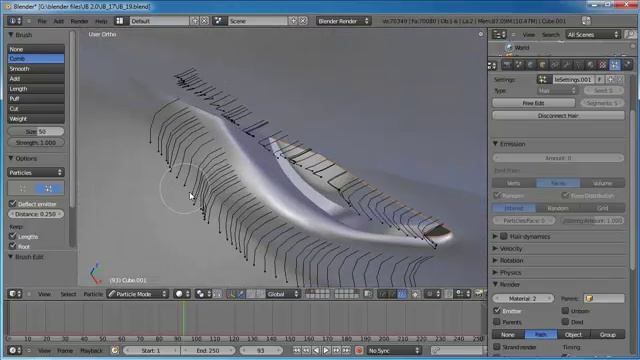The height and width of the screenshot is (360, 640).
Task: Choose Object in render type buttons
Action: [x=573, y=334]
